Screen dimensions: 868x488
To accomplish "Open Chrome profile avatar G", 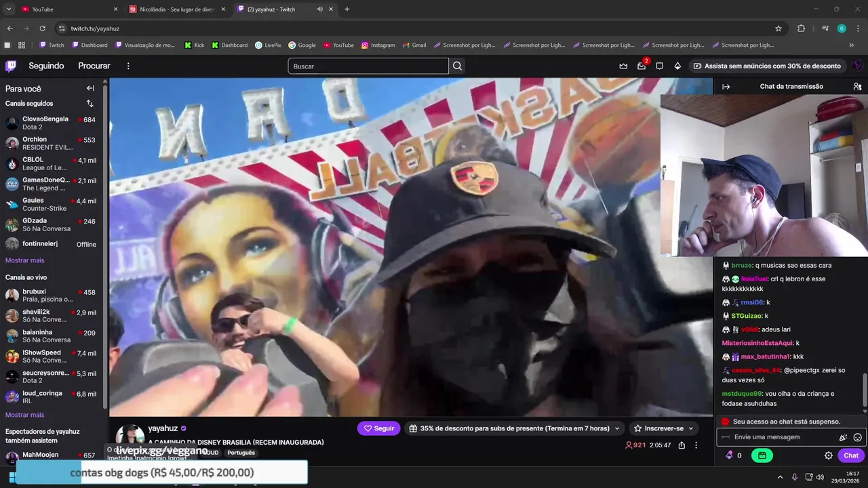I will 842,28.
